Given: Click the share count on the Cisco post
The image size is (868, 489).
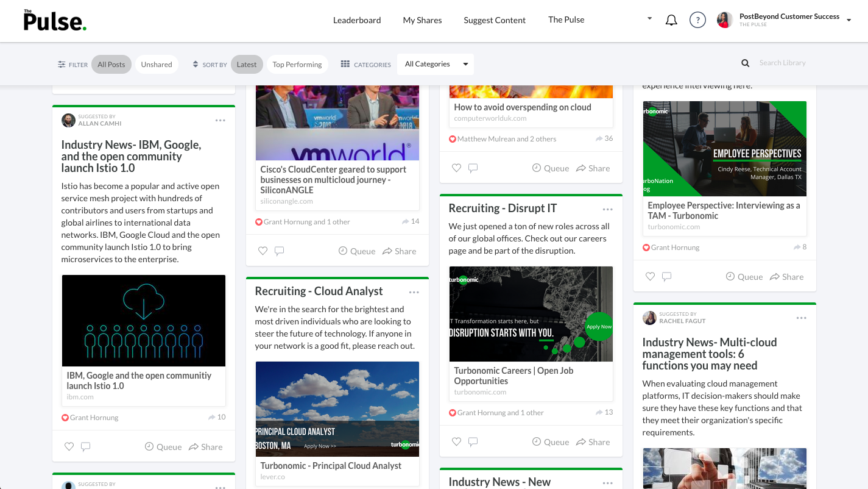Looking at the screenshot, I should [x=411, y=221].
